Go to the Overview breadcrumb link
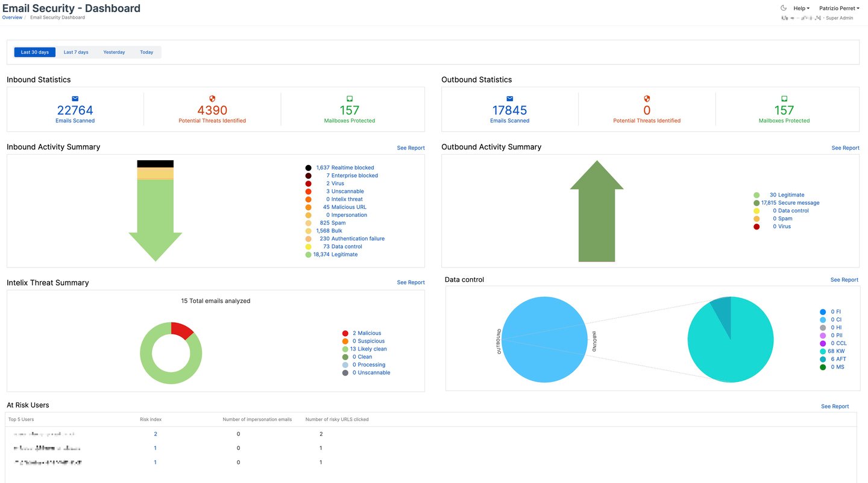Screen dimensions: 868x483 pyautogui.click(x=12, y=17)
